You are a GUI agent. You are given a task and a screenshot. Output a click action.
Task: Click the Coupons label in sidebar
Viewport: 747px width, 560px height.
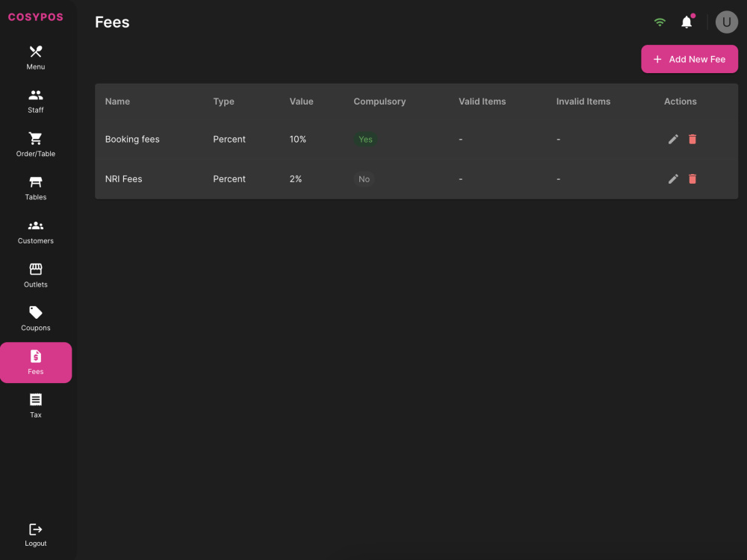click(36, 328)
